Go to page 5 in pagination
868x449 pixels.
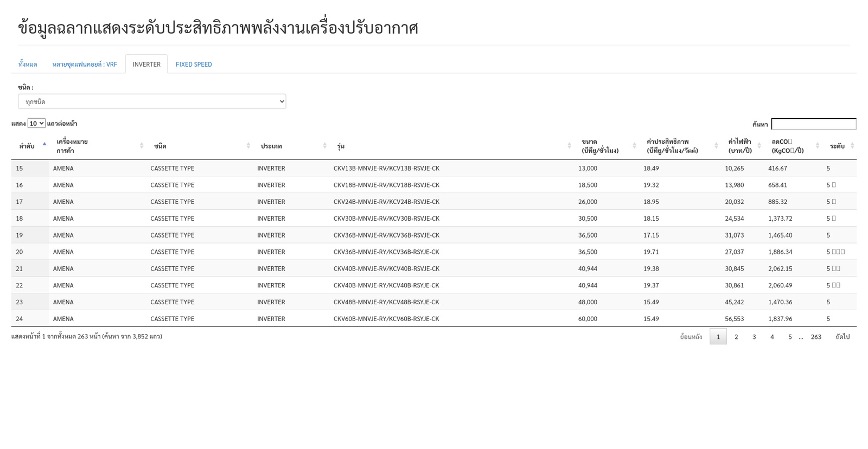point(790,337)
